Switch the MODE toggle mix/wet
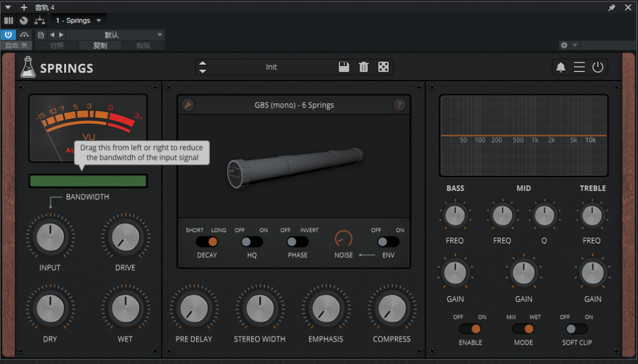Image resolution: width=638 pixels, height=364 pixels. (523, 329)
